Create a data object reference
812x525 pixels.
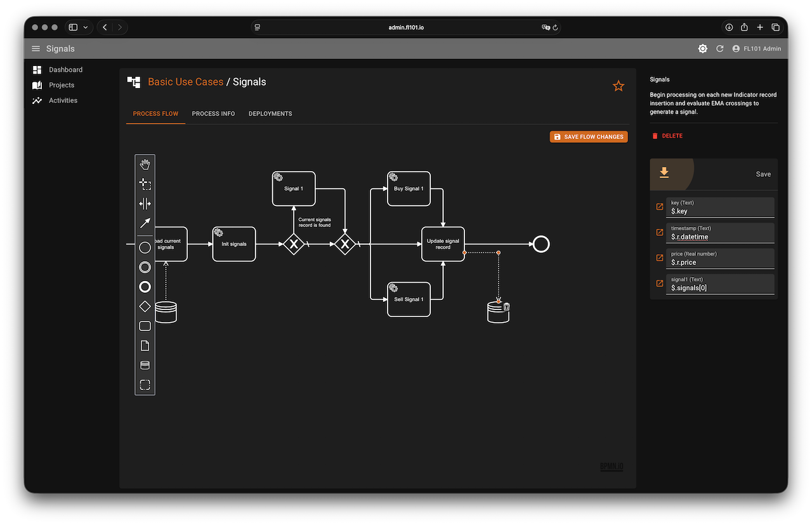(x=145, y=346)
